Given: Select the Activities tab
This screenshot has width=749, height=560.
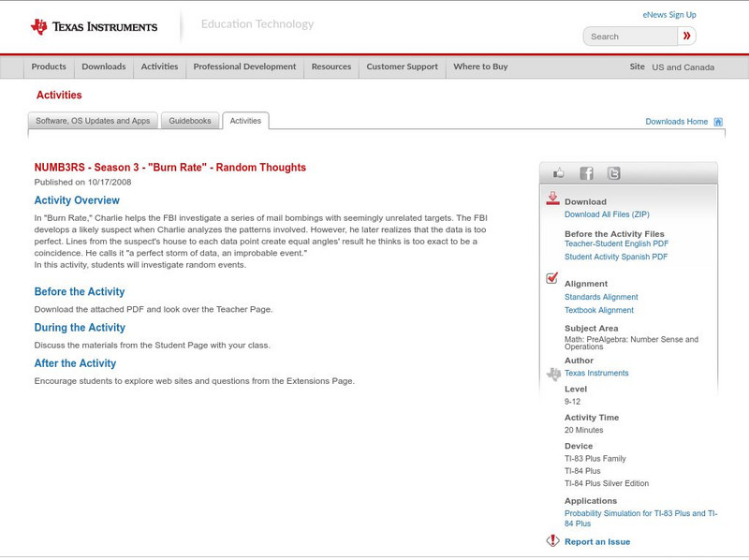Looking at the screenshot, I should coord(245,121).
